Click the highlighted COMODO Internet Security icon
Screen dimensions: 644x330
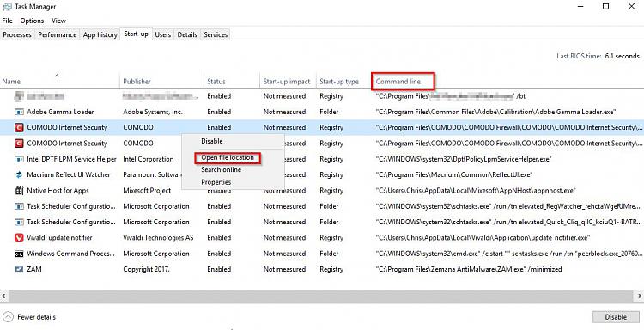click(19, 127)
